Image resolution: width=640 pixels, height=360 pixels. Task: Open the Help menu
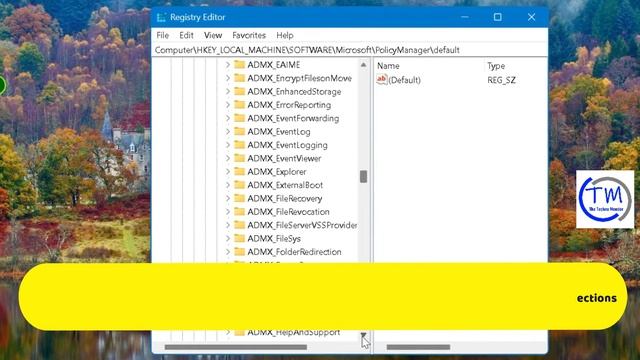[285, 36]
